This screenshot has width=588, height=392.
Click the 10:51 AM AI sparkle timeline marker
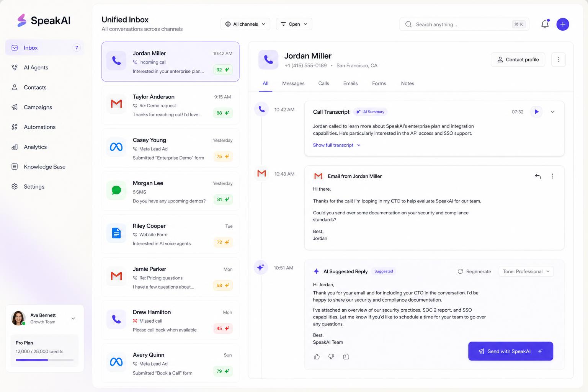(261, 267)
